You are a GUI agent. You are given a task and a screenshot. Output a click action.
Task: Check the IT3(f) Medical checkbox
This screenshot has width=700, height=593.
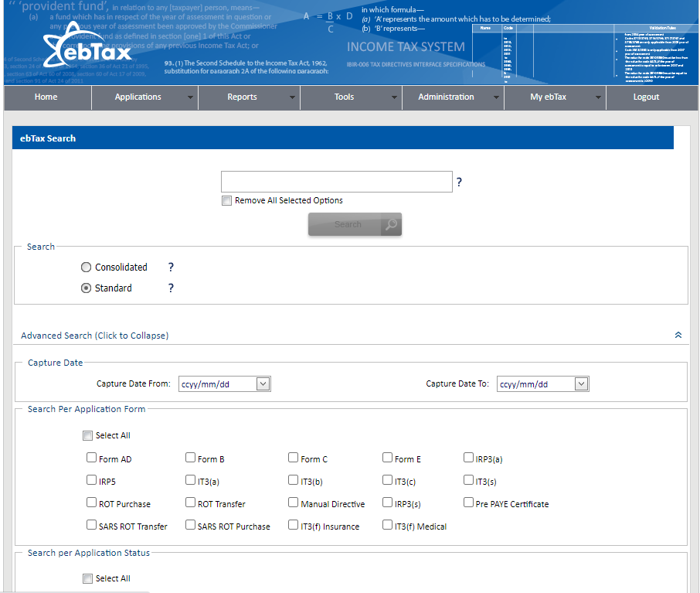pos(388,525)
